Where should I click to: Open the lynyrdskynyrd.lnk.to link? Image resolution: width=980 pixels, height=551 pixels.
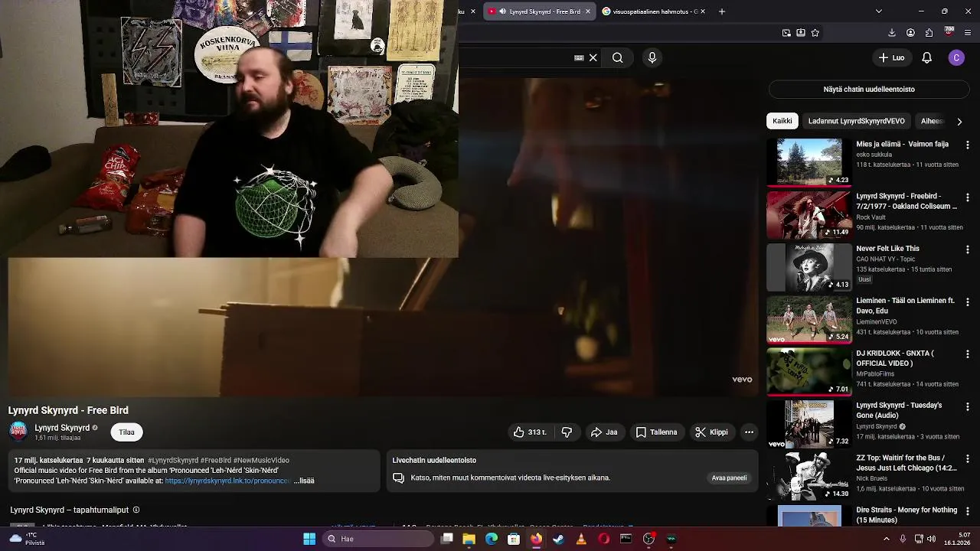(227, 481)
